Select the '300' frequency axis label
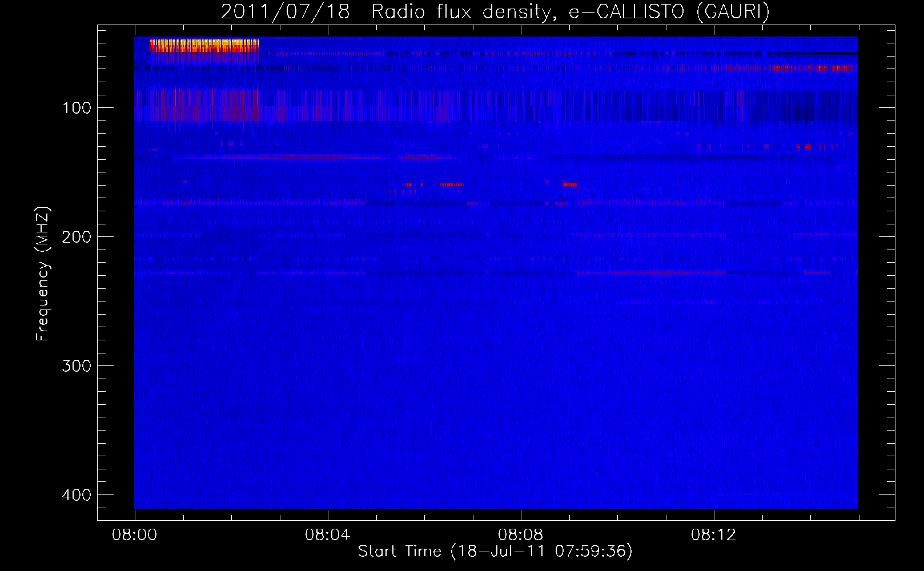The image size is (924, 571). 77,366
